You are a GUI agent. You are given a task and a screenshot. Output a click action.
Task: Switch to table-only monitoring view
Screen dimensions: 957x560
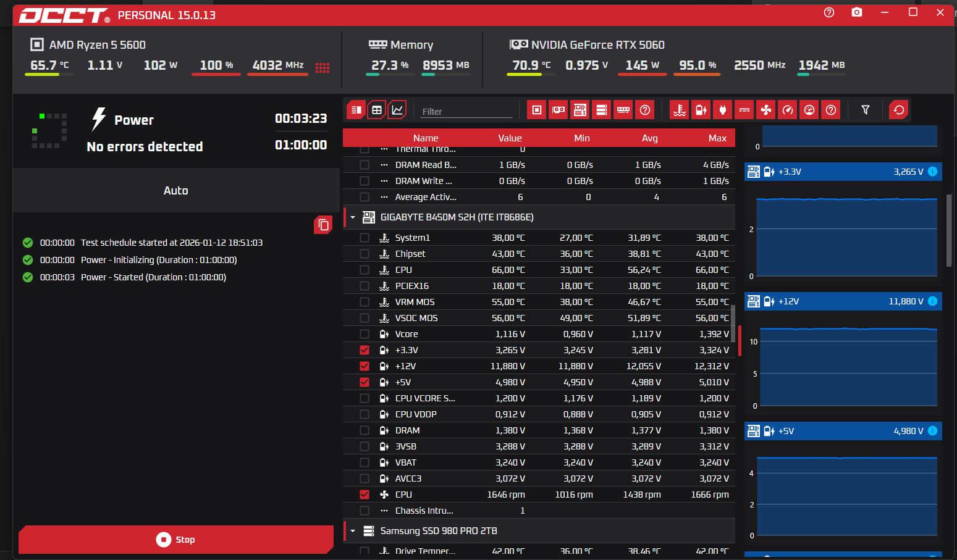pyautogui.click(x=377, y=110)
